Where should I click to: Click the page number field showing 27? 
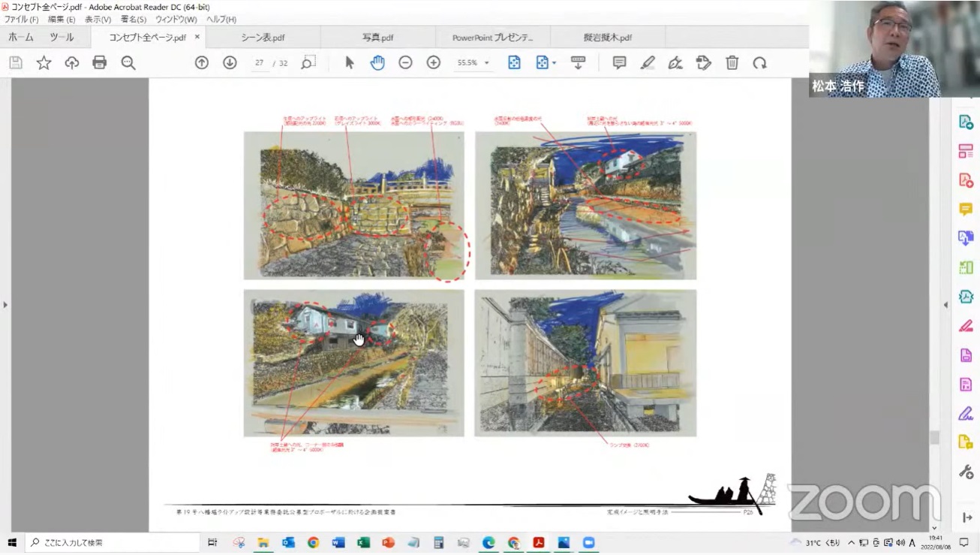[x=259, y=63]
